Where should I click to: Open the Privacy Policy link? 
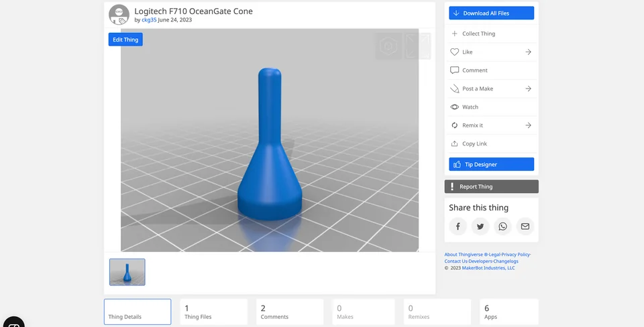(515, 255)
